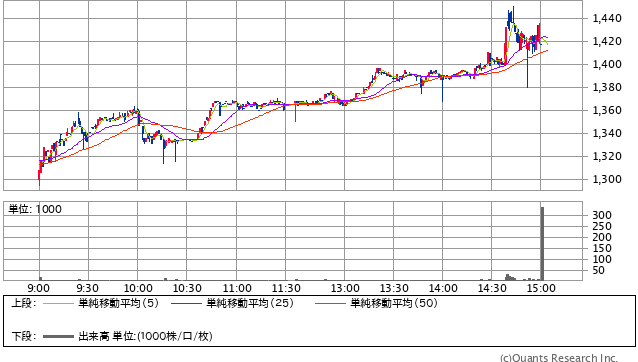Click the 9:30 time axis label
The height and width of the screenshot is (362, 638).
tap(87, 288)
